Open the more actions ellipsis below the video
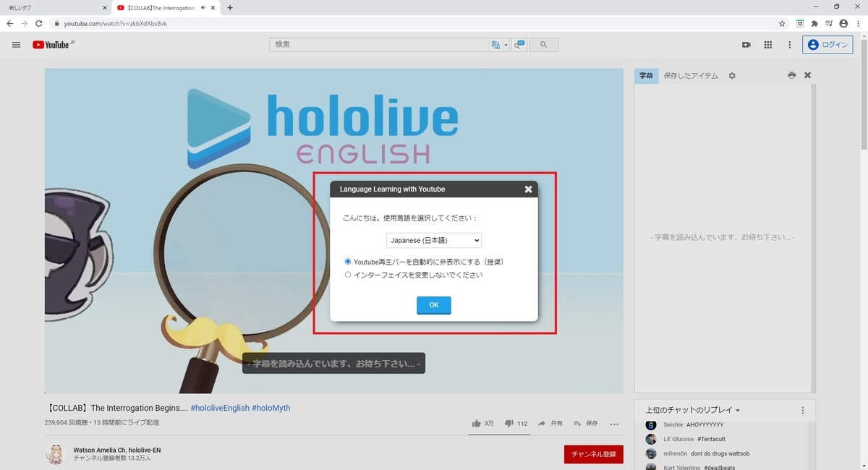Viewport: 868px width, 470px height. click(614, 424)
